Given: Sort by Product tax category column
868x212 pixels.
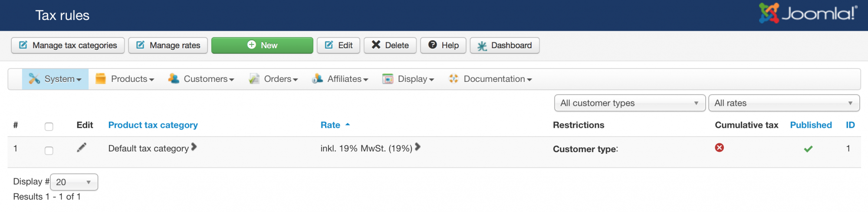Looking at the screenshot, I should [x=153, y=125].
